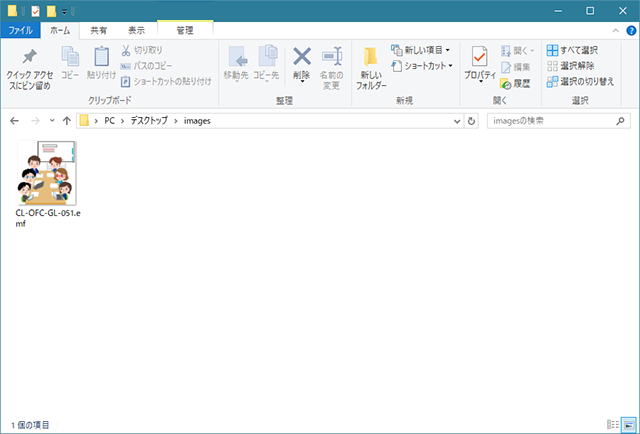640x434 pixels.
Task: Switch to details view in status bar
Action: click(613, 425)
